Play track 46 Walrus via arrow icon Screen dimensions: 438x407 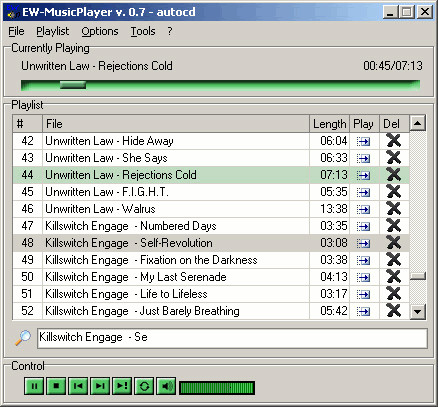(363, 210)
